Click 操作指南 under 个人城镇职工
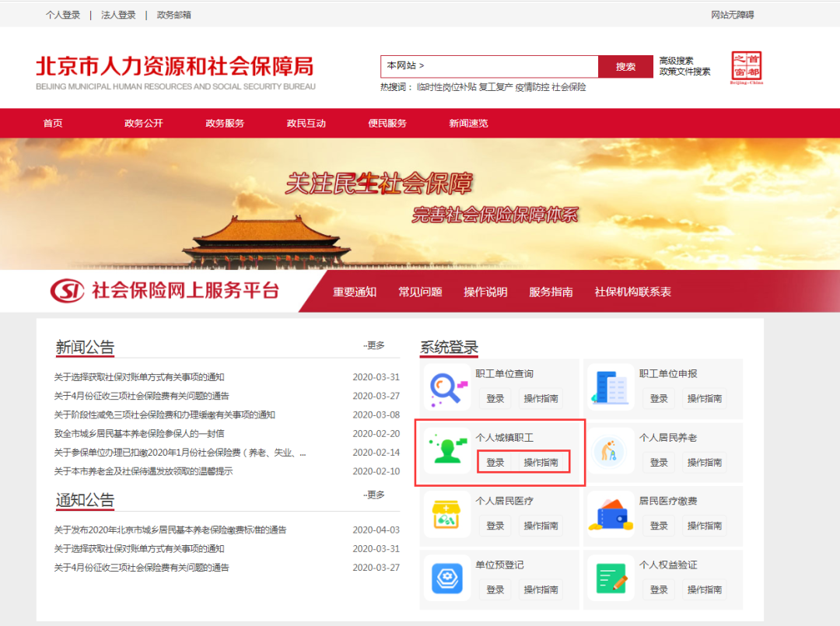The height and width of the screenshot is (626, 840). (x=541, y=462)
